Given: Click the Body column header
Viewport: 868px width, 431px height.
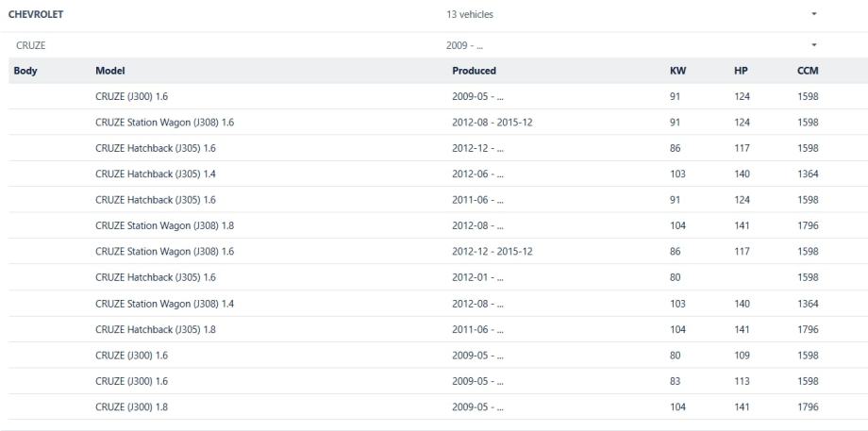Looking at the screenshot, I should click(25, 71).
